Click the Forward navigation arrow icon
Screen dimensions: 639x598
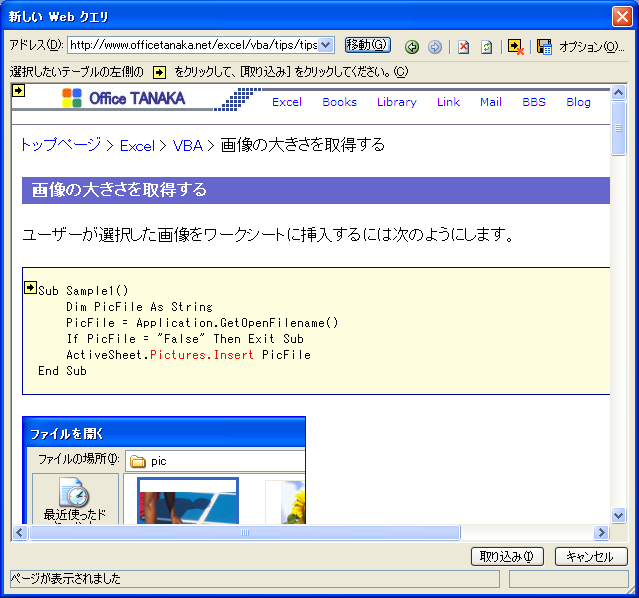click(435, 47)
